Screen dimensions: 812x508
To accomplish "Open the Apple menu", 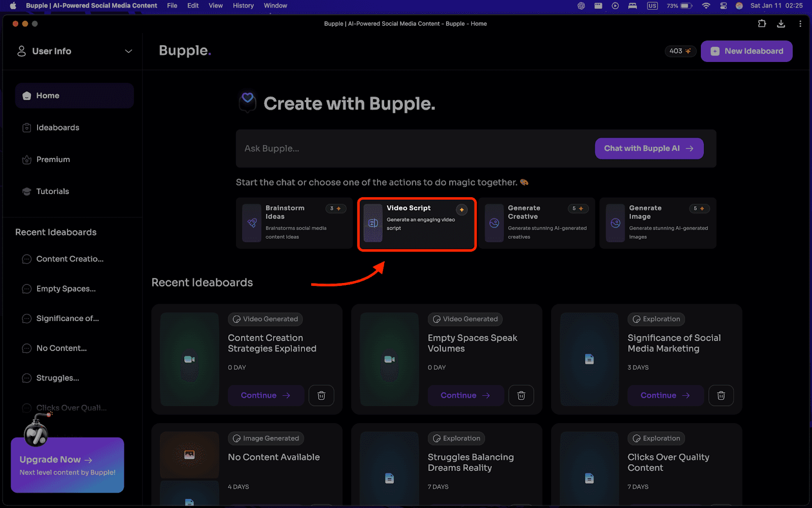I will (13, 6).
